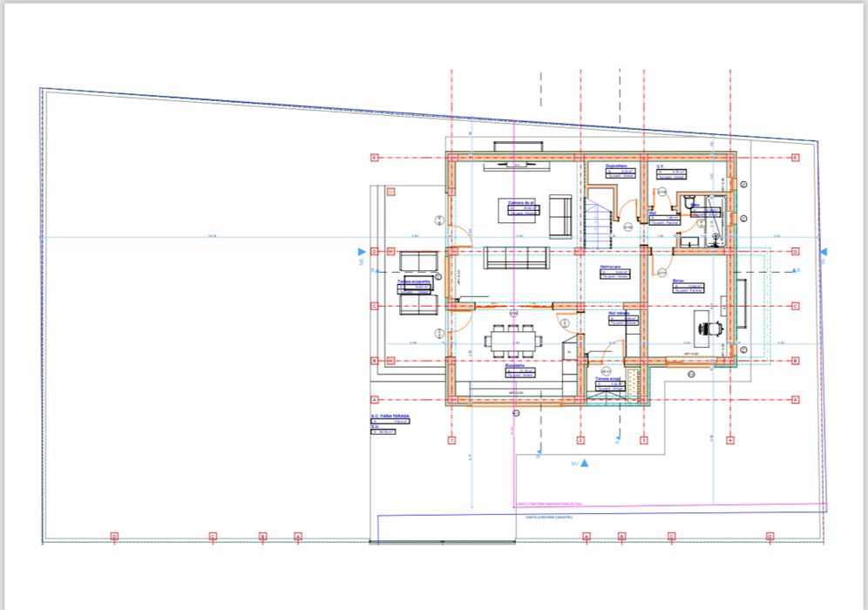868x610 pixels.
Task: Select the S.C. FARA TERASA area label
Action: point(390,417)
